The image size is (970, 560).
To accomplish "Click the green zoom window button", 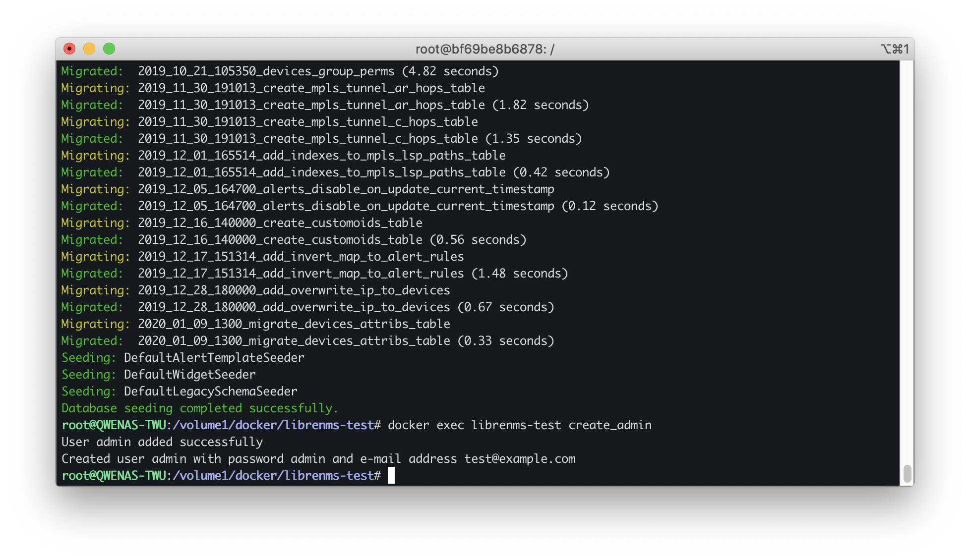I will (x=109, y=49).
